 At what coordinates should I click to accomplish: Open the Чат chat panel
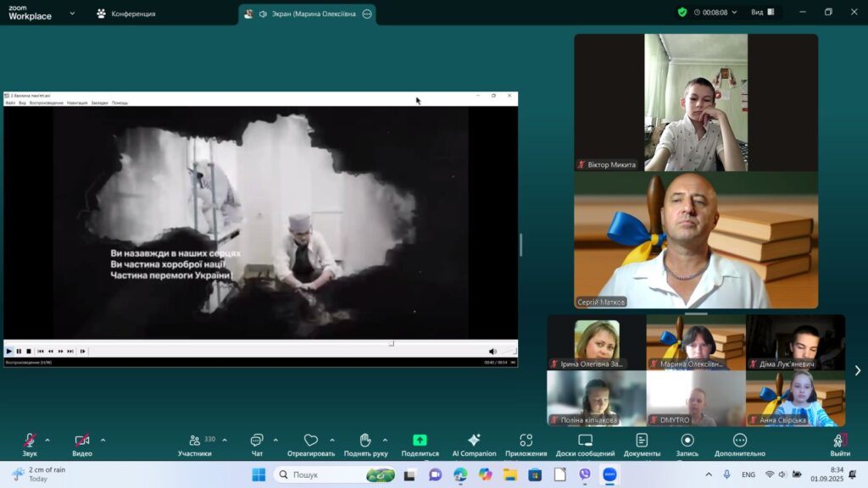click(x=257, y=445)
